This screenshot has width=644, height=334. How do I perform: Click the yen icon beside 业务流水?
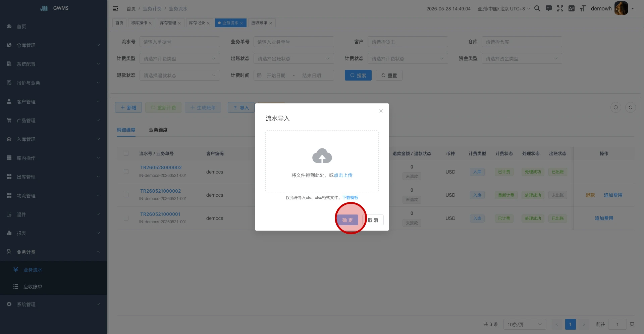(x=16, y=270)
